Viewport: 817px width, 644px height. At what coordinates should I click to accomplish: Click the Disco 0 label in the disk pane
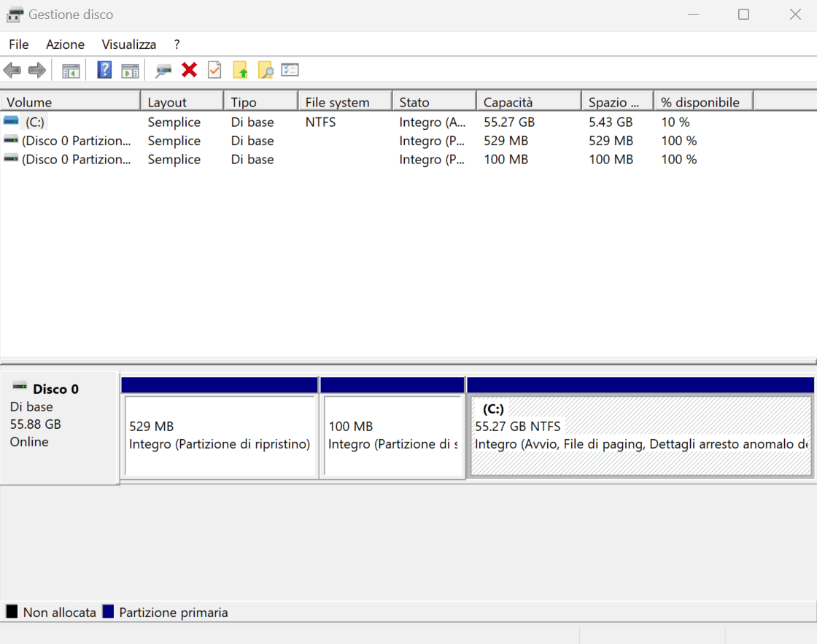click(x=55, y=389)
